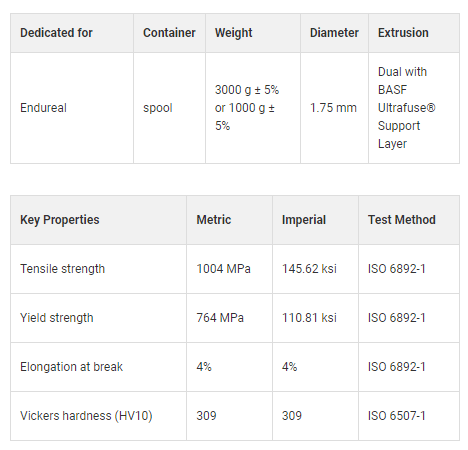The image size is (468, 450).
Task: Select the 110.81 ksi yield value
Action: click(309, 318)
